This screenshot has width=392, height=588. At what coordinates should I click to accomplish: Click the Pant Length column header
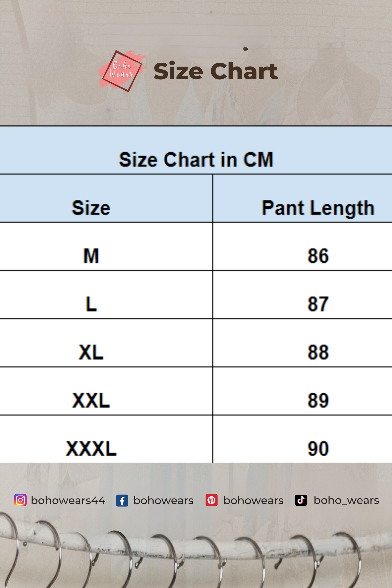coord(318,208)
